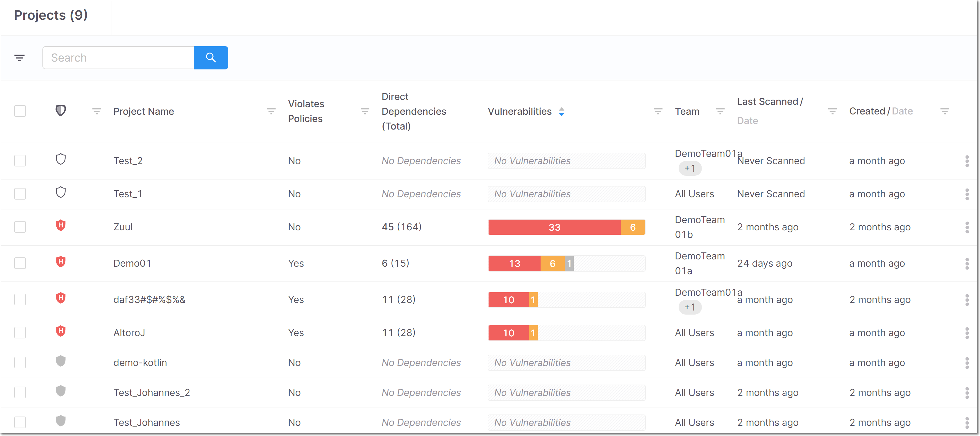This screenshot has height=436, width=980.
Task: Open the demo-kotlin project
Action: point(140,363)
